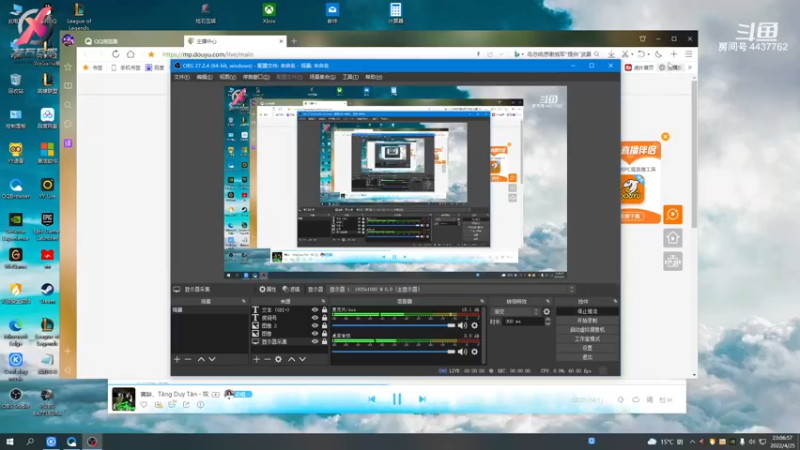Toggle visibility of 显示器采集 source
Image resolution: width=800 pixels, height=450 pixels.
[x=315, y=341]
